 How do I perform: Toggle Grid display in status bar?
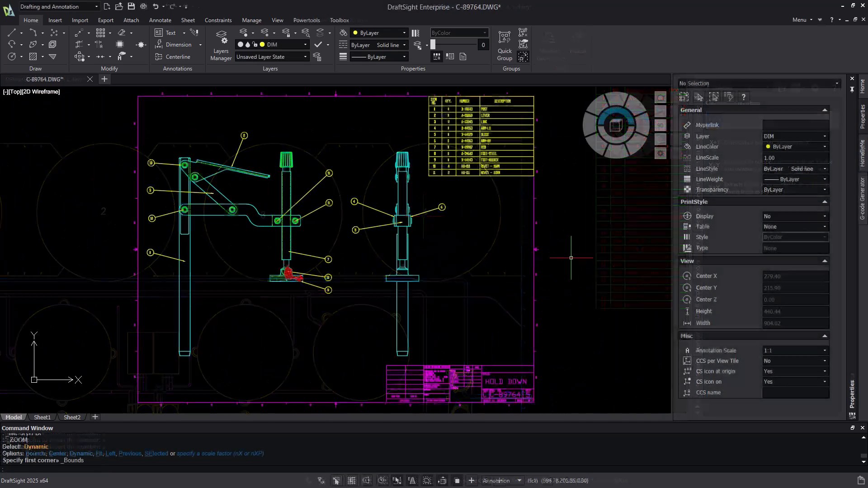(x=351, y=480)
